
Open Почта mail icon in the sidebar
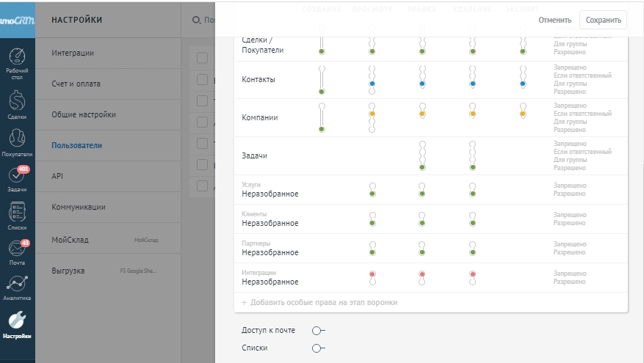17,251
